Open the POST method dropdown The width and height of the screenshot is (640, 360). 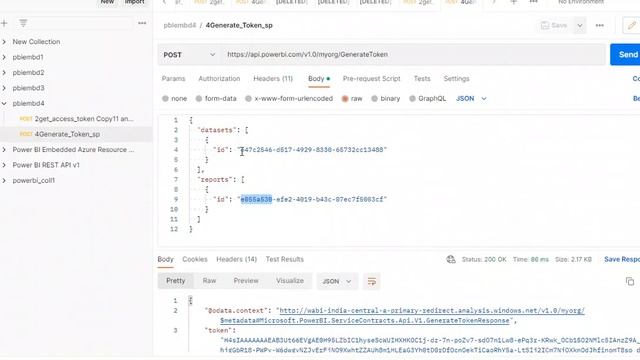(x=189, y=55)
